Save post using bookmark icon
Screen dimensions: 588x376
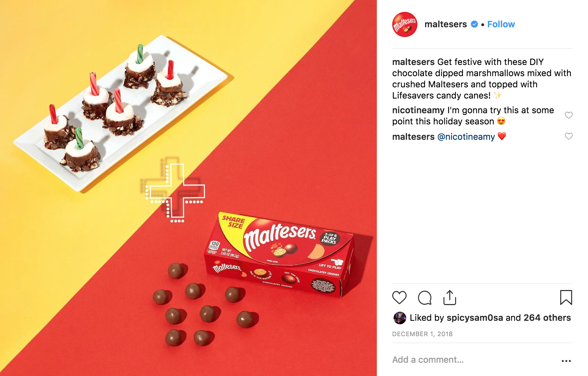[x=566, y=297]
